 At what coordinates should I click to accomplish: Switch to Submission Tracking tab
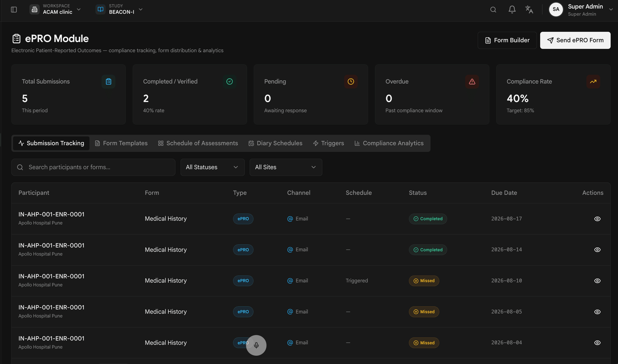51,143
